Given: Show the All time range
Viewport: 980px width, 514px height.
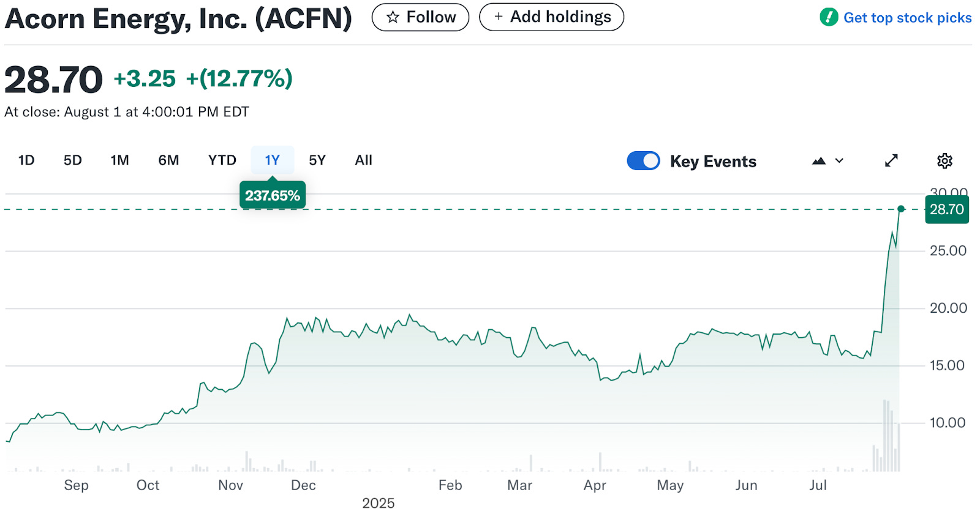Looking at the screenshot, I should (363, 160).
